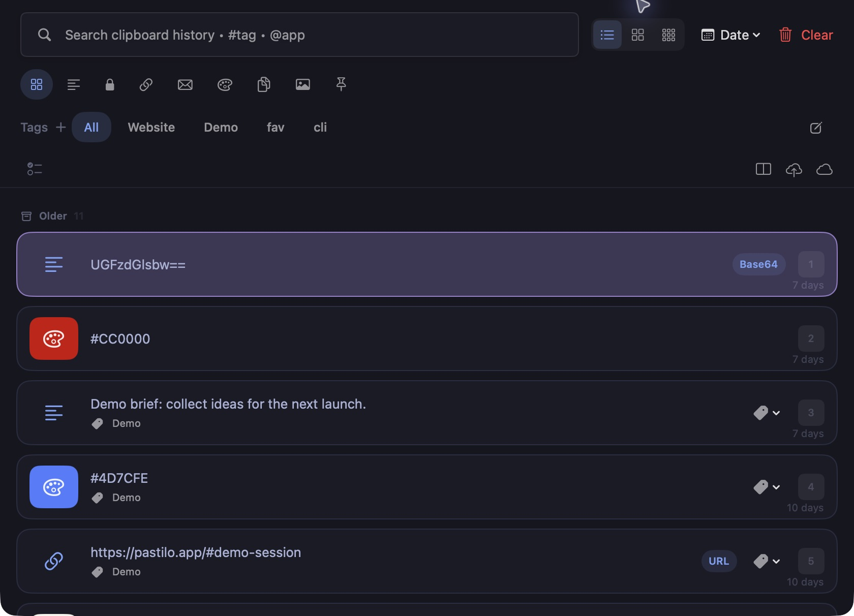This screenshot has height=616, width=854.
Task: Click the link icon on pastilo.app row
Action: point(54,561)
